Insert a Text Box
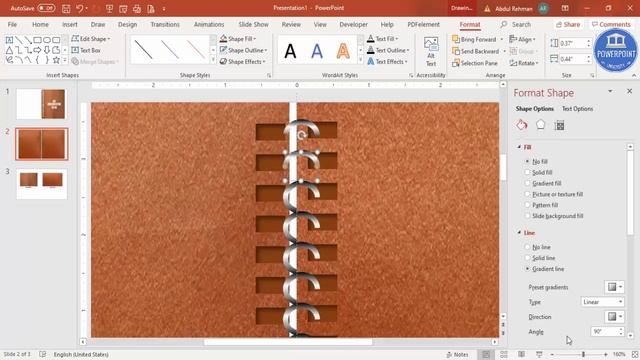 pyautogui.click(x=86, y=50)
